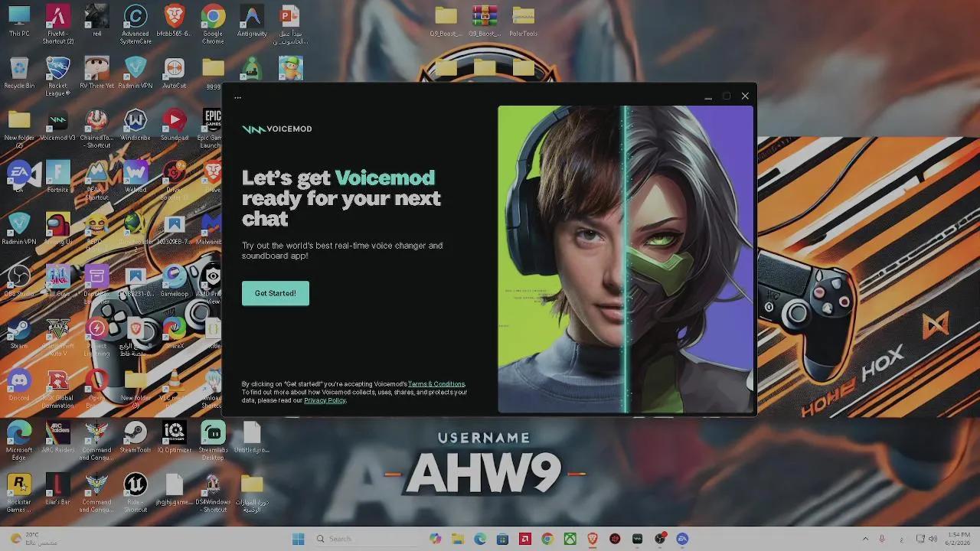The height and width of the screenshot is (551, 980).
Task: Select the RV There Yet desktop icon
Action: coord(96,73)
